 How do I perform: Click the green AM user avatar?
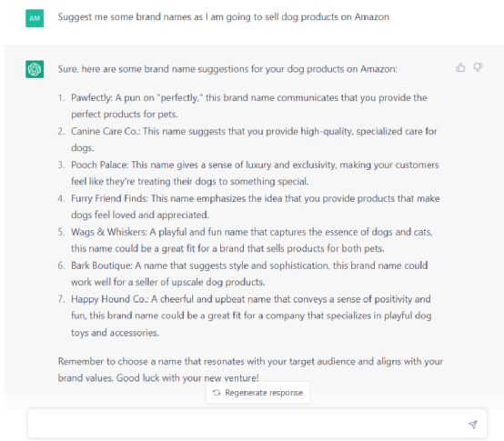point(35,18)
